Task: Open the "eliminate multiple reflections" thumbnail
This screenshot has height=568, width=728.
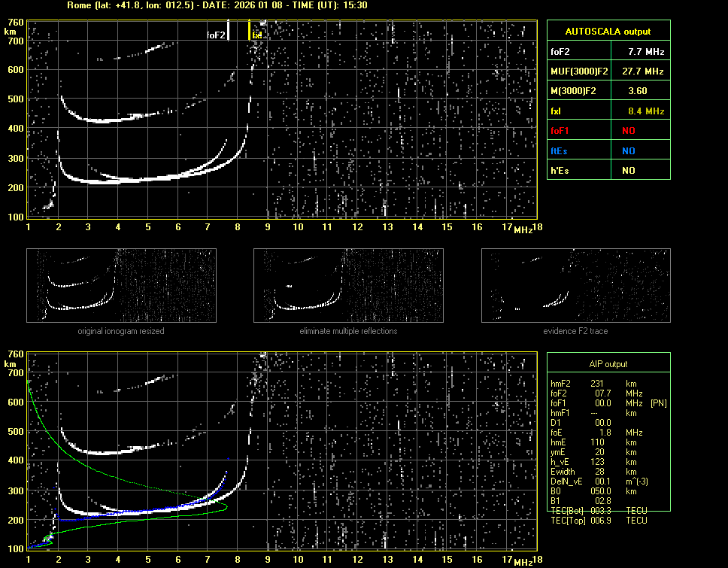Action: [x=348, y=285]
